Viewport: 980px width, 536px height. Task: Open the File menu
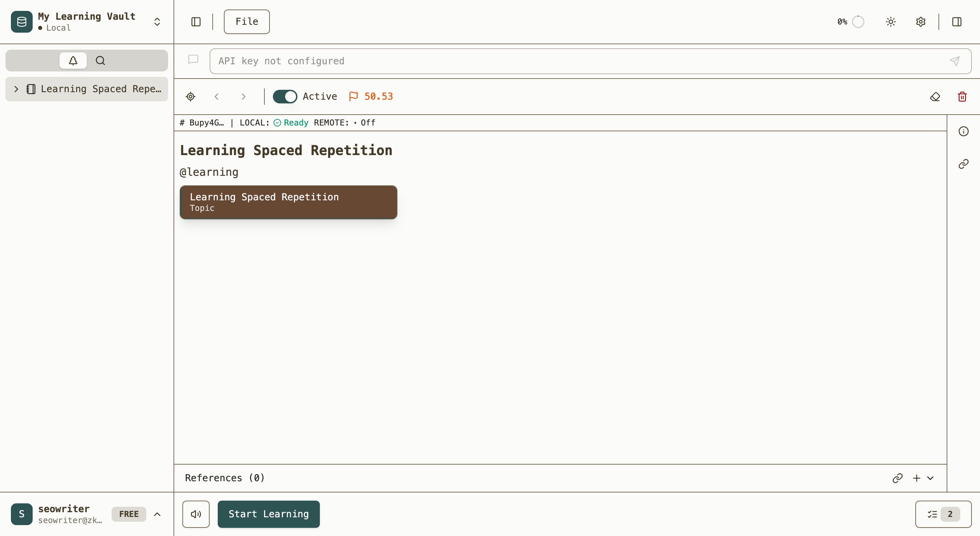click(246, 22)
